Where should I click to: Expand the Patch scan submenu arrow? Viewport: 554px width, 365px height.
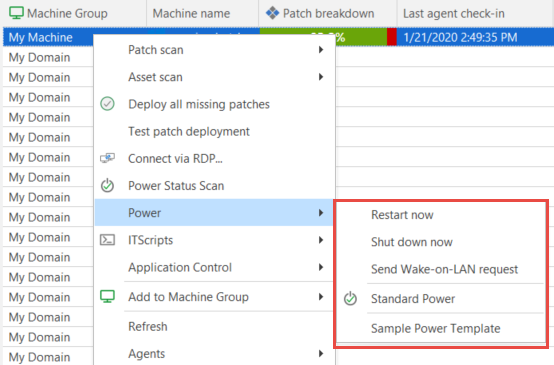tap(321, 50)
